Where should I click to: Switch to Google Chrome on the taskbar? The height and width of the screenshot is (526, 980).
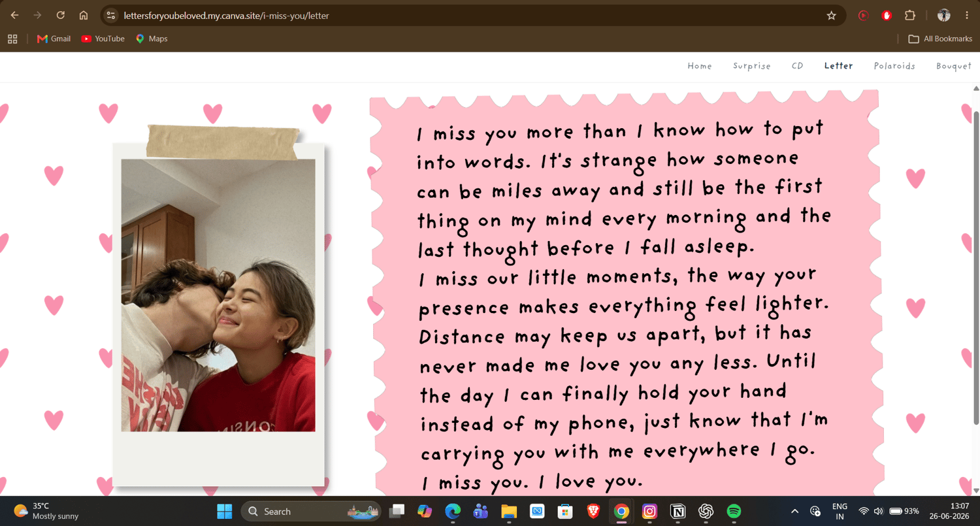(621, 511)
